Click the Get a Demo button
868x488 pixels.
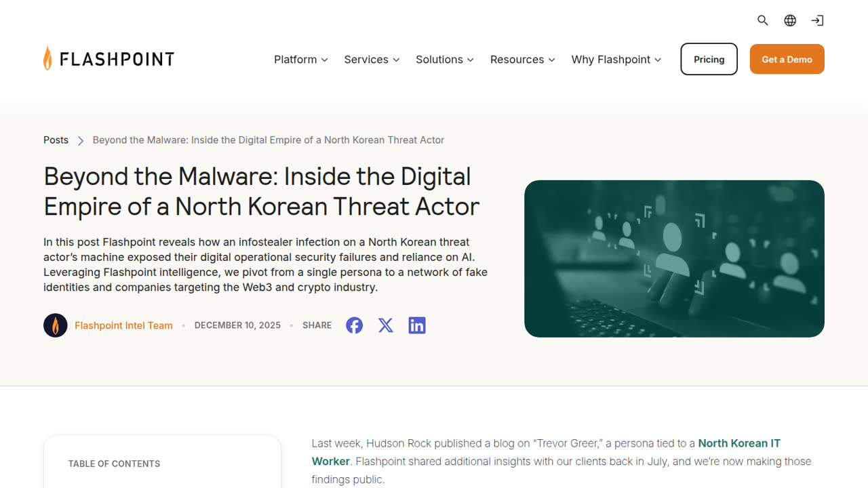coord(787,59)
